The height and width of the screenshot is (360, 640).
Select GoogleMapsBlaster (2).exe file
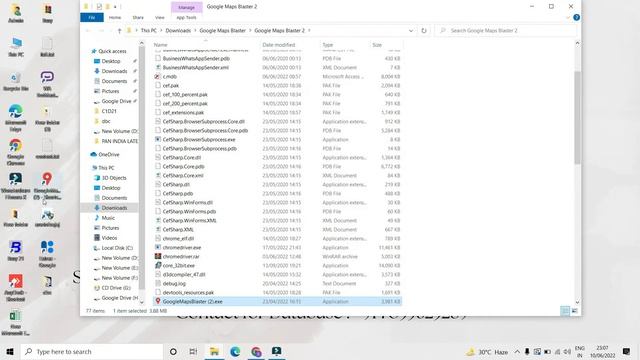tap(277, 302)
